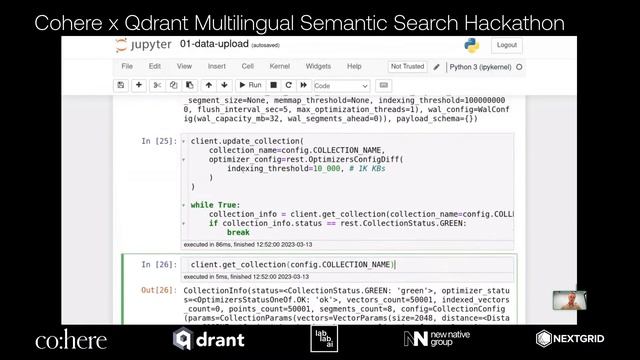Click the Not Trusted button

[407, 67]
